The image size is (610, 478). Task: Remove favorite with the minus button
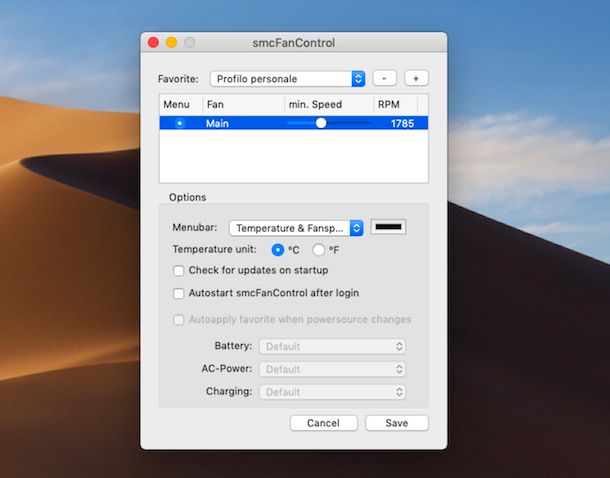tap(384, 79)
